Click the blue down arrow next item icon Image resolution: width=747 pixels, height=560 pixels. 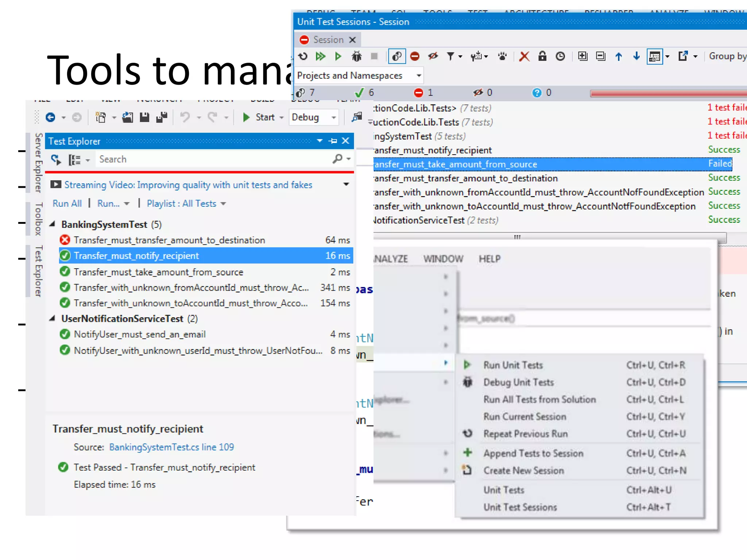[x=636, y=56]
